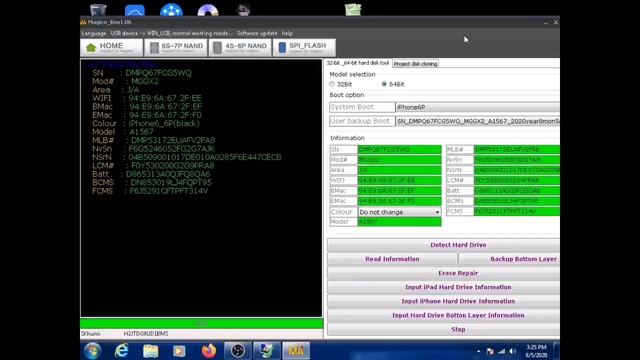Open the Windows Start menu

tap(92, 351)
